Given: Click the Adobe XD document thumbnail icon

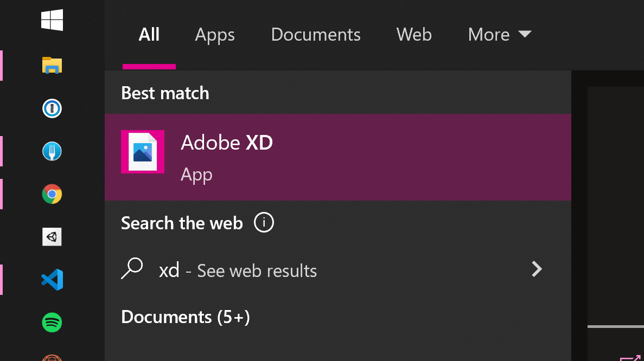Looking at the screenshot, I should tap(143, 152).
